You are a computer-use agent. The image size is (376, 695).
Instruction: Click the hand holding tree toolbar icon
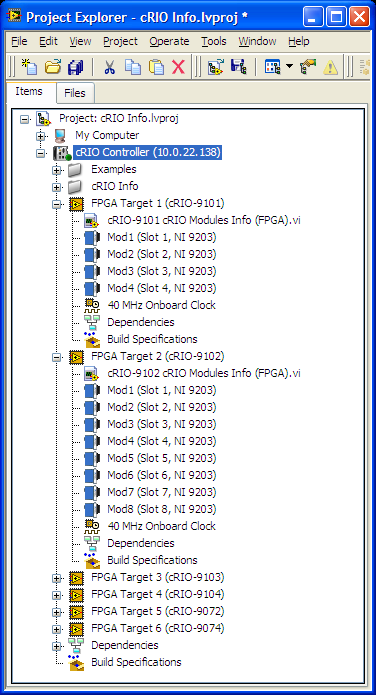[307, 67]
